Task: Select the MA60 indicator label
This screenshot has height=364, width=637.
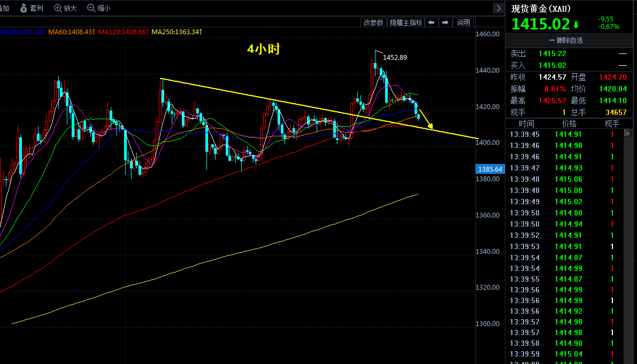Action: 72,32
